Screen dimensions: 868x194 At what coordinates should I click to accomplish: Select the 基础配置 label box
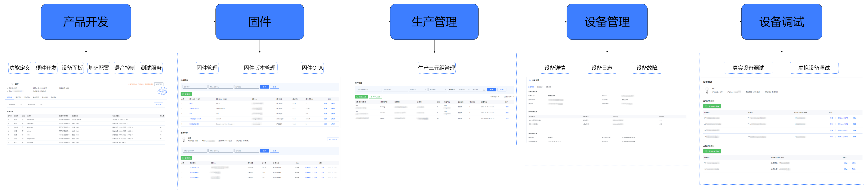(98, 68)
